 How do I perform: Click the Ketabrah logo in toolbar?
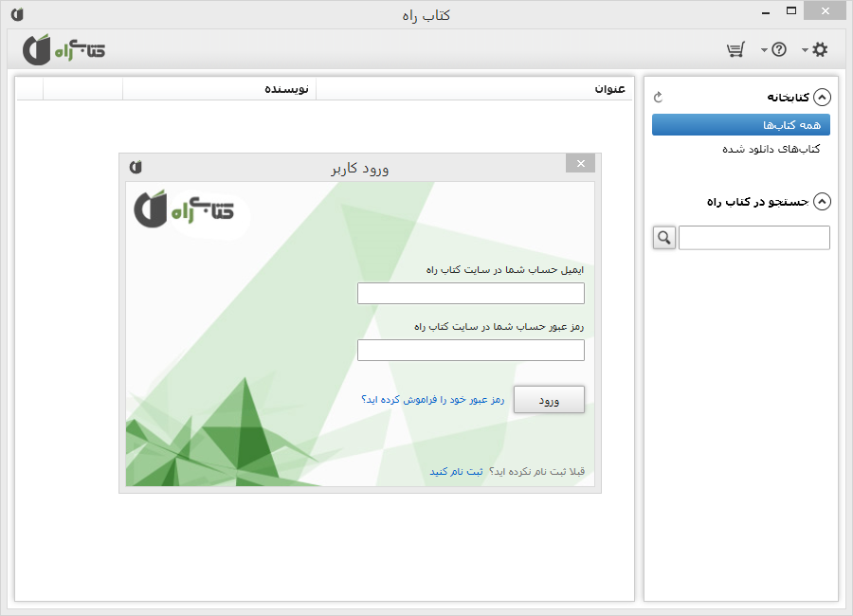[x=64, y=49]
